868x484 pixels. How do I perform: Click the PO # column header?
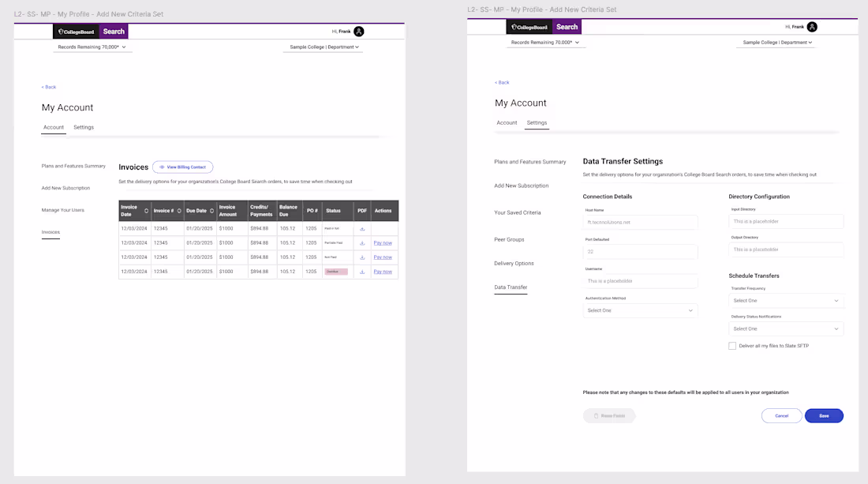[x=312, y=211]
